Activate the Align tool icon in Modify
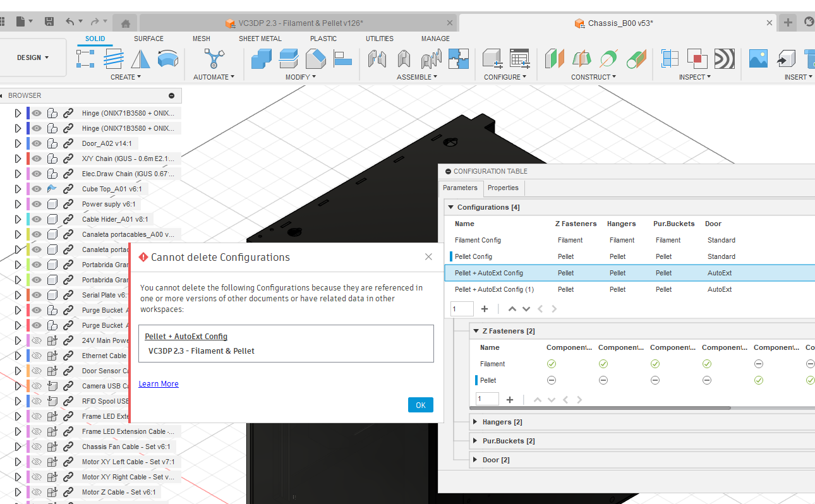 pos(342,59)
